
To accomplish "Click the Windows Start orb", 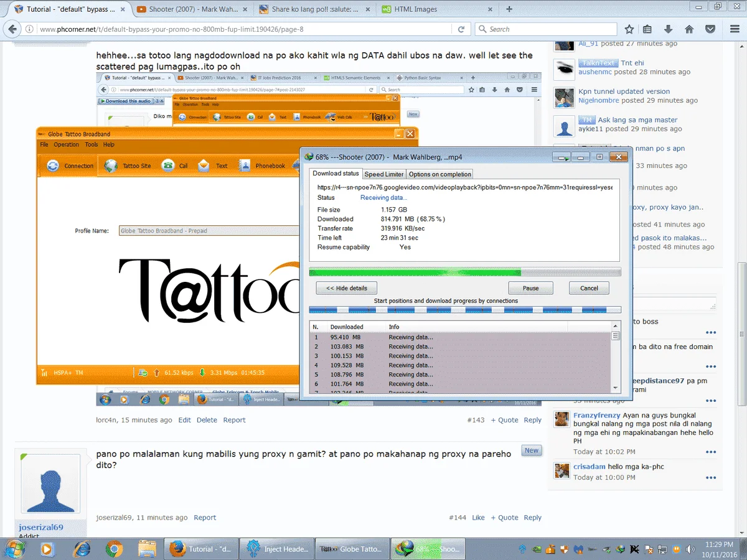I will (x=14, y=548).
